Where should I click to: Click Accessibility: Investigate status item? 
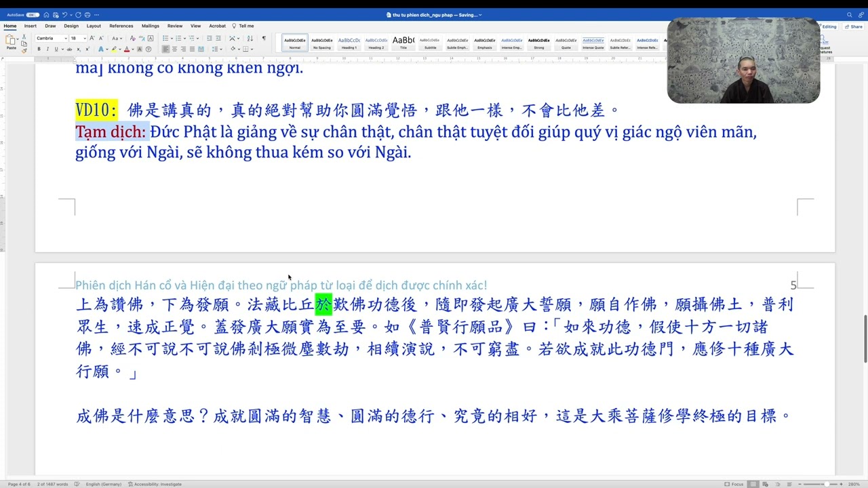click(x=155, y=484)
